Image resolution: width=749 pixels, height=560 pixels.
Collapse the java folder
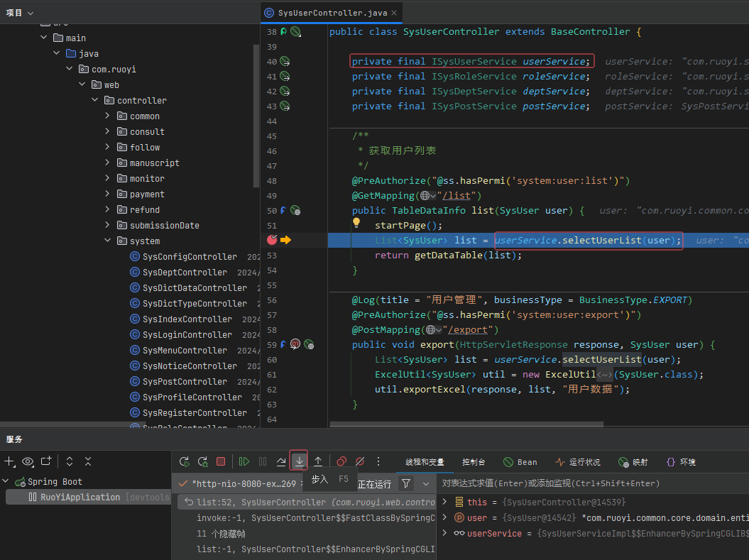57,53
